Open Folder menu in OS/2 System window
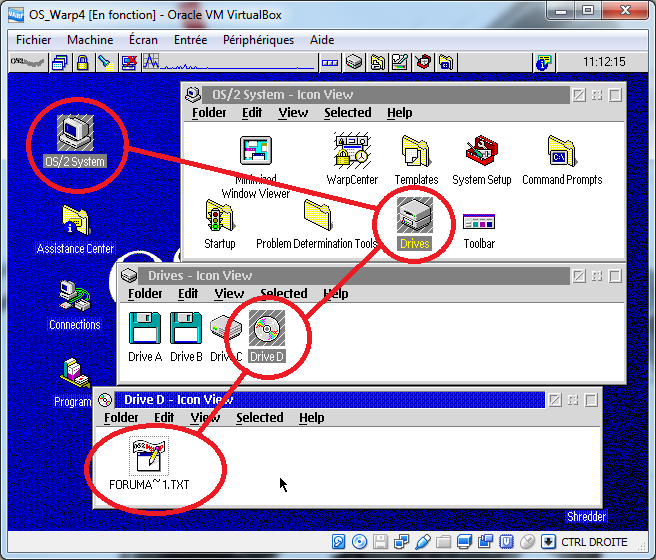The image size is (656, 560). pos(209,113)
